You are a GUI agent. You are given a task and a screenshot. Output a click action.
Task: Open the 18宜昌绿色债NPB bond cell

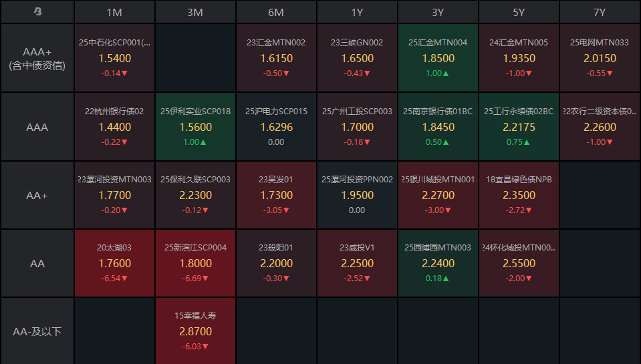519,195
